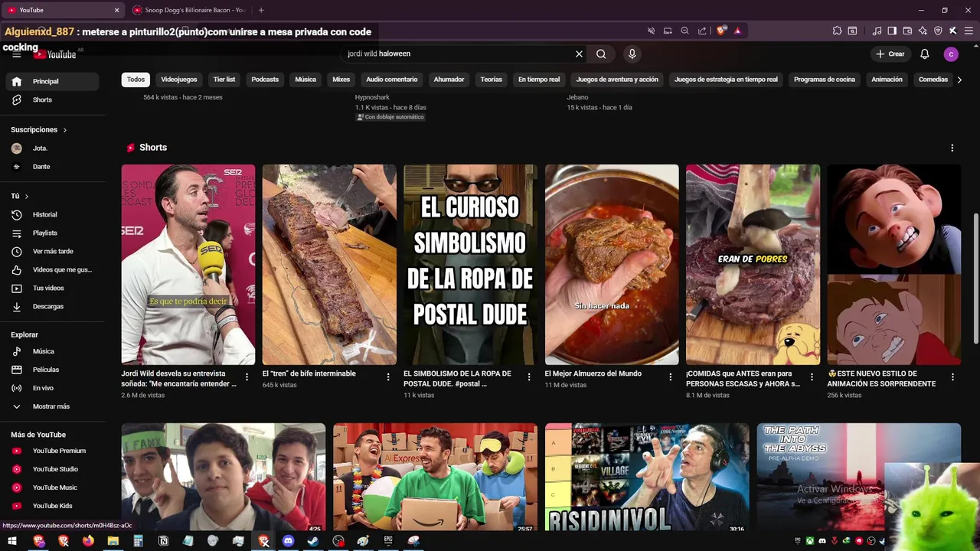This screenshot has width=980, height=551.
Task: Click the YouTube search input field
Action: (x=458, y=54)
